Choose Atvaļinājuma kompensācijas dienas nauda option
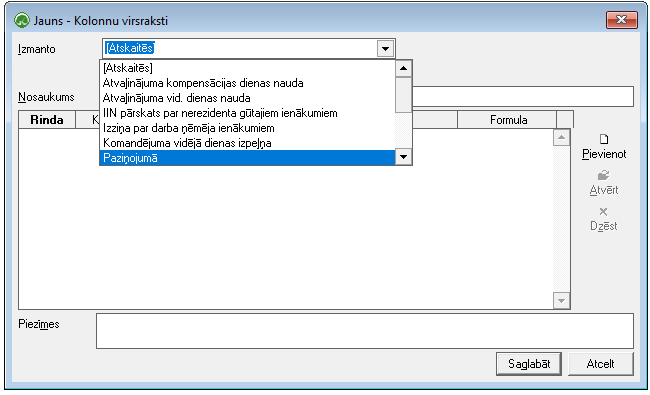650x395 pixels. (247, 83)
